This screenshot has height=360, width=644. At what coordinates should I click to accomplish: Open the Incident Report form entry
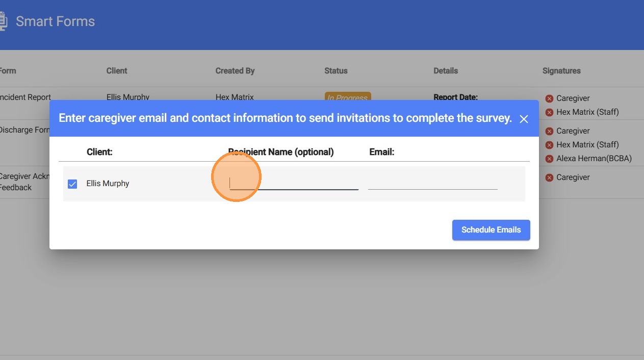[25, 97]
